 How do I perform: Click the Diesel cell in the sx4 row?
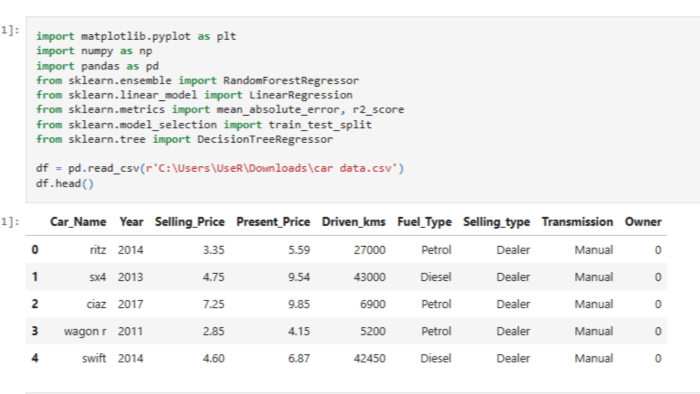(435, 277)
